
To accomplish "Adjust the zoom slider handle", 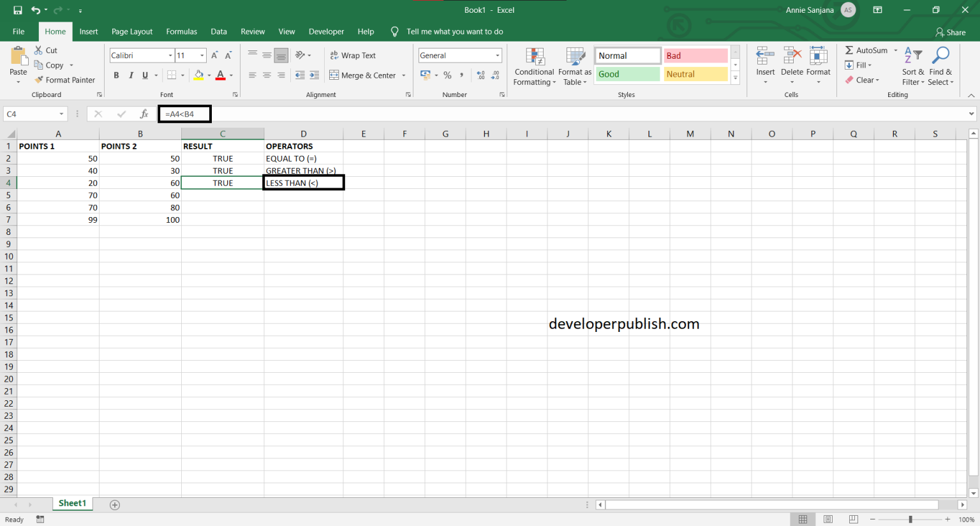I will [x=910, y=520].
